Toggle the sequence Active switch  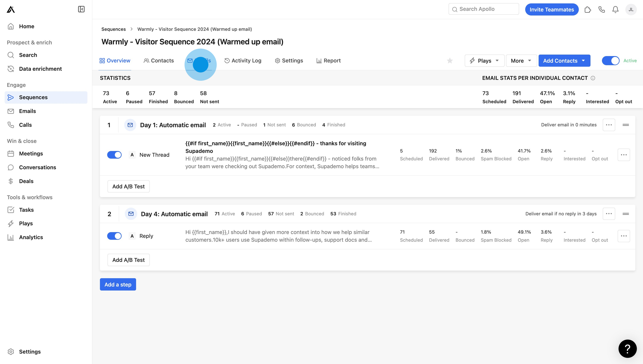(610, 61)
